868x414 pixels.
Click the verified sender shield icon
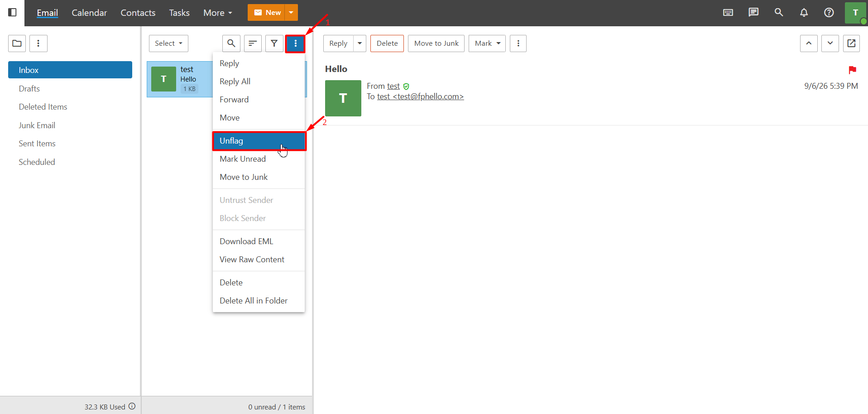406,87
